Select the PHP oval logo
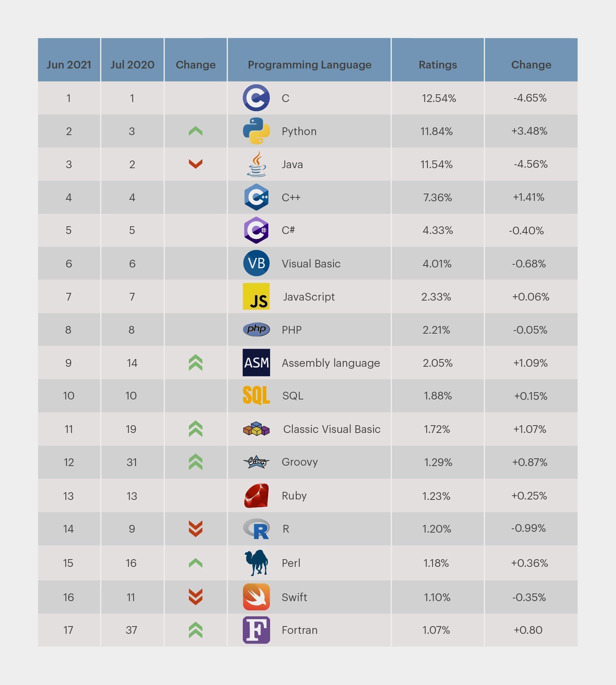The height and width of the screenshot is (685, 616). click(256, 329)
